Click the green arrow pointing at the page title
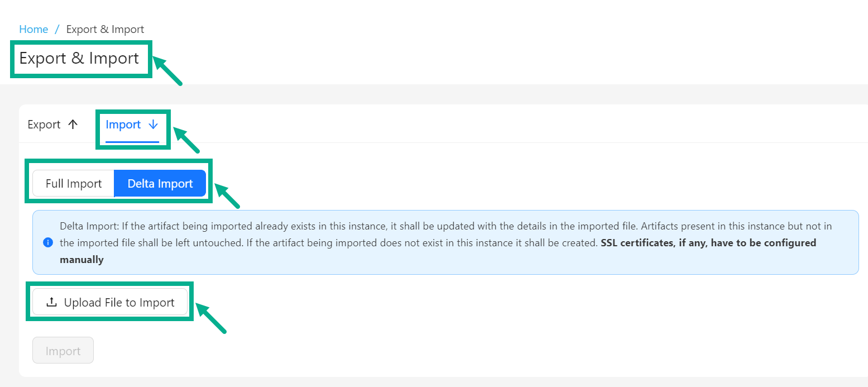This screenshot has height=387, width=868. click(x=167, y=70)
